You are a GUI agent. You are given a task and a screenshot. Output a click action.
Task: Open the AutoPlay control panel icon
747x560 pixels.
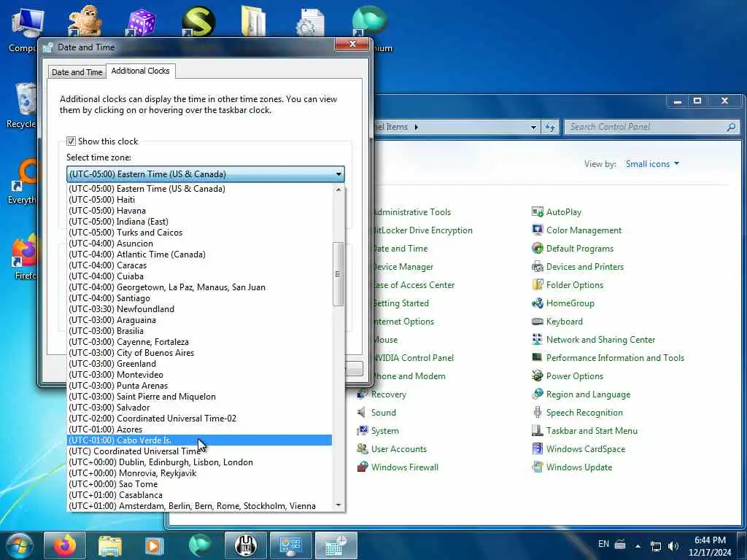click(537, 212)
